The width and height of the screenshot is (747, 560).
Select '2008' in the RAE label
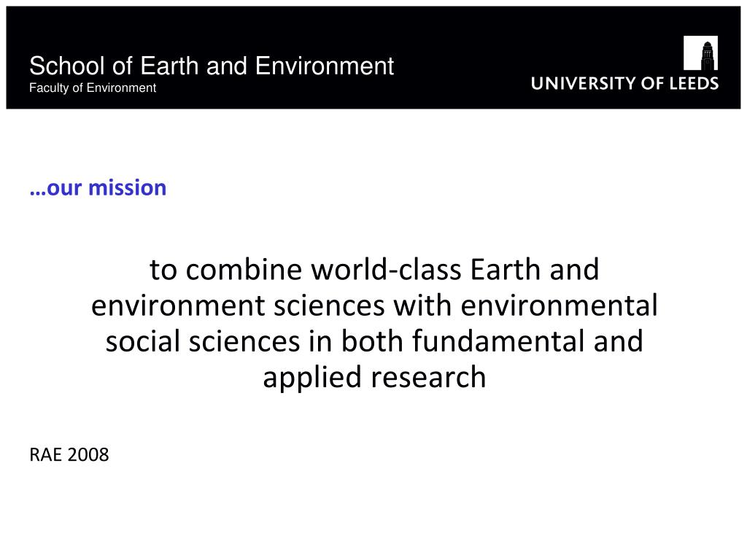pyautogui.click(x=88, y=455)
